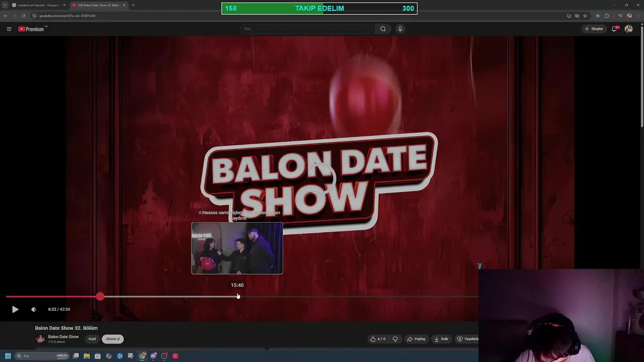This screenshot has height=362, width=644.
Task: Subscribe with the Abone ol button
Action: pos(113,339)
